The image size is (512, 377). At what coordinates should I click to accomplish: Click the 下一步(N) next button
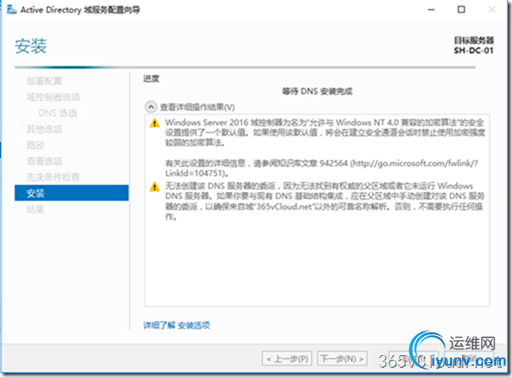[x=342, y=359]
